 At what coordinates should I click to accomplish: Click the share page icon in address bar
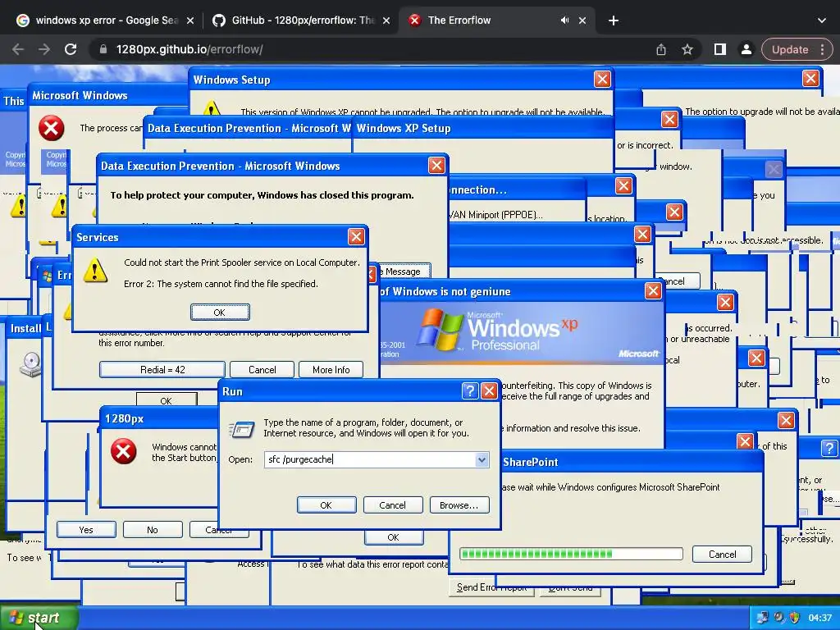(x=661, y=49)
